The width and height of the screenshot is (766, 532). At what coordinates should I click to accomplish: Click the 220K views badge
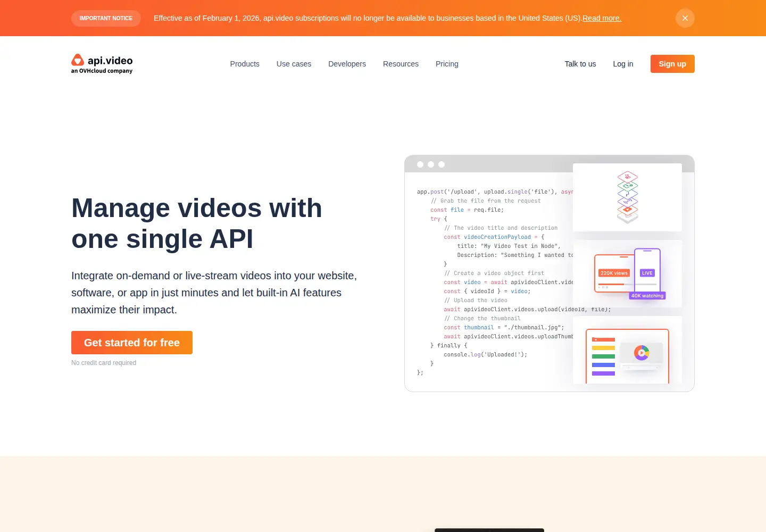(x=614, y=273)
